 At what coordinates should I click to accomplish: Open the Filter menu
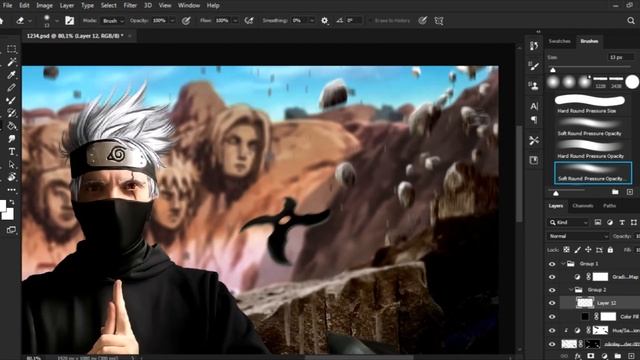(x=130, y=5)
